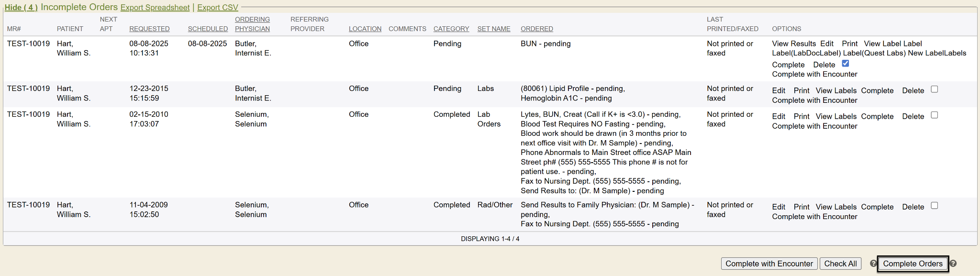Select the checkbox for the Rad/Other order
The height and width of the screenshot is (276, 980).
[934, 206]
